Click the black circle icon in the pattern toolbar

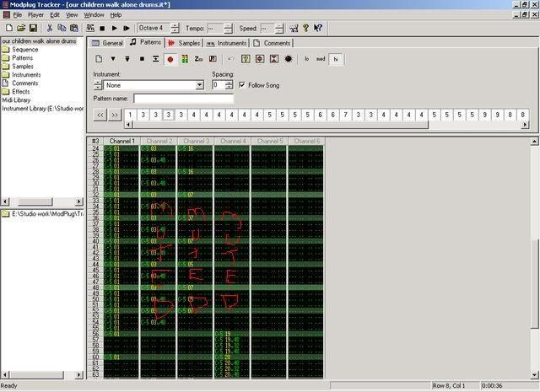[x=289, y=59]
